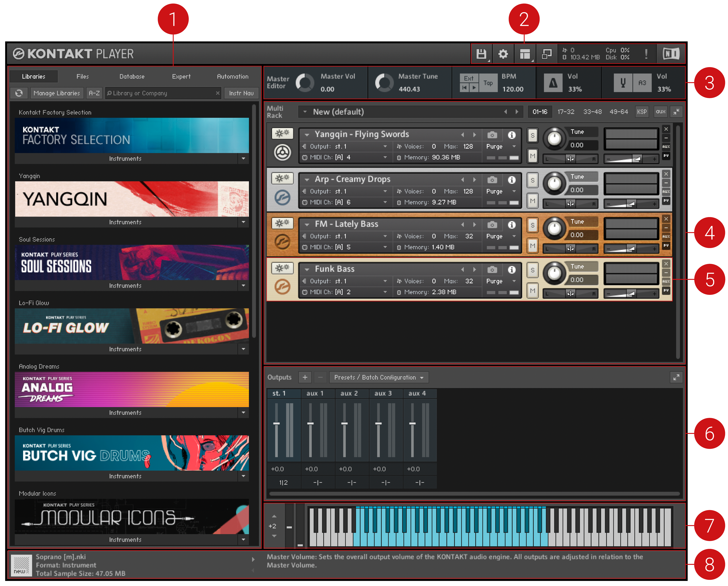Switch to the Files tab
Viewport: 728px width, 586px height.
click(82, 77)
